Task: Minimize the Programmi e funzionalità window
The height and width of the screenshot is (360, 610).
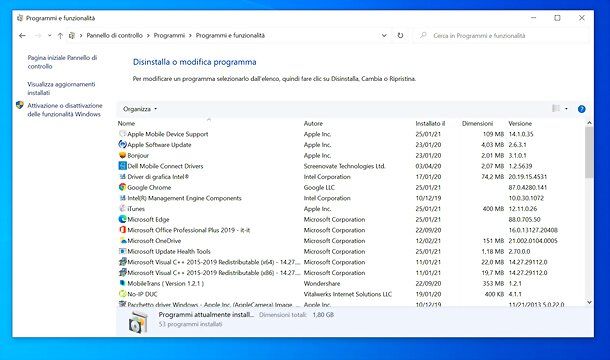Action: tap(533, 18)
